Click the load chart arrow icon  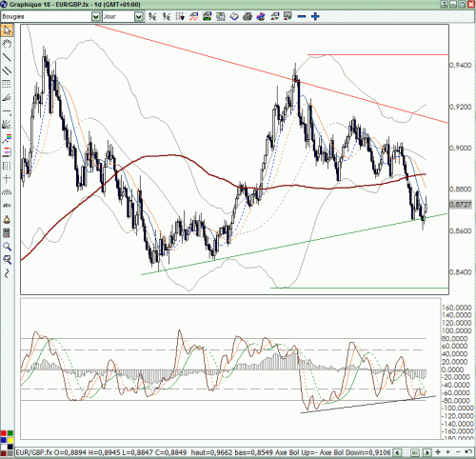[274, 16]
